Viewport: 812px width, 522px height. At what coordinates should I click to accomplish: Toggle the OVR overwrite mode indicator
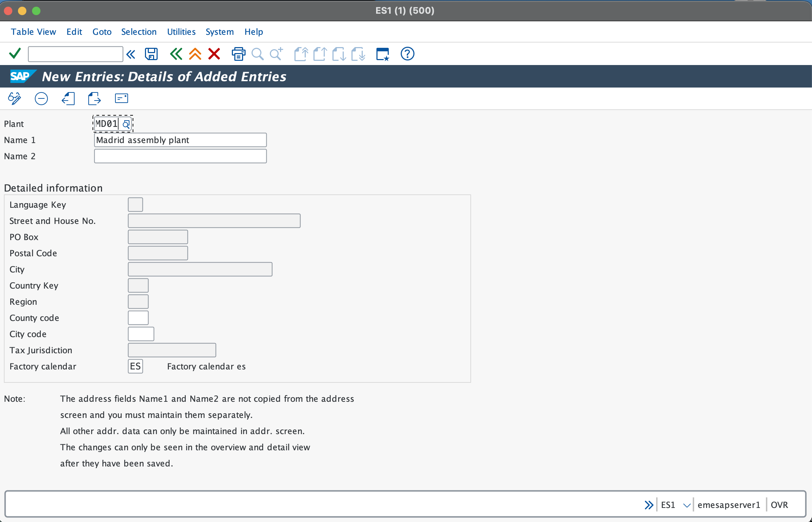779,505
